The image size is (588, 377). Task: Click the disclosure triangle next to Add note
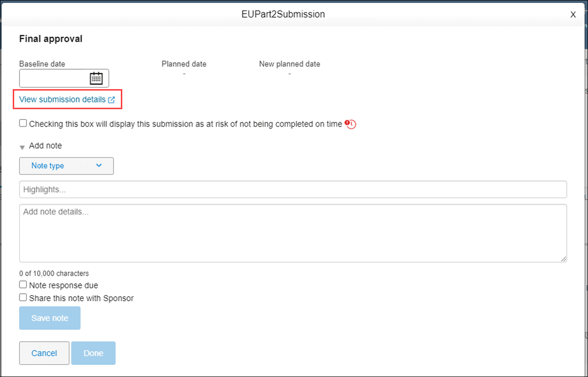(22, 146)
